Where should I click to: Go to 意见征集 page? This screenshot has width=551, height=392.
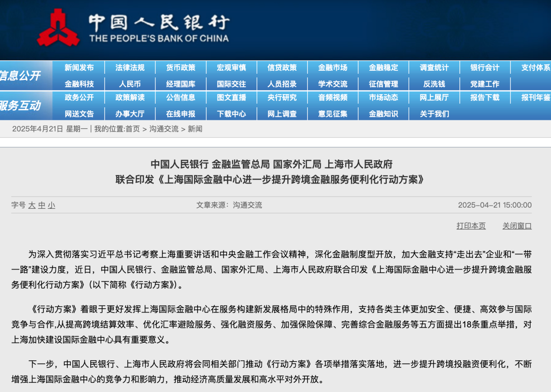(333, 114)
